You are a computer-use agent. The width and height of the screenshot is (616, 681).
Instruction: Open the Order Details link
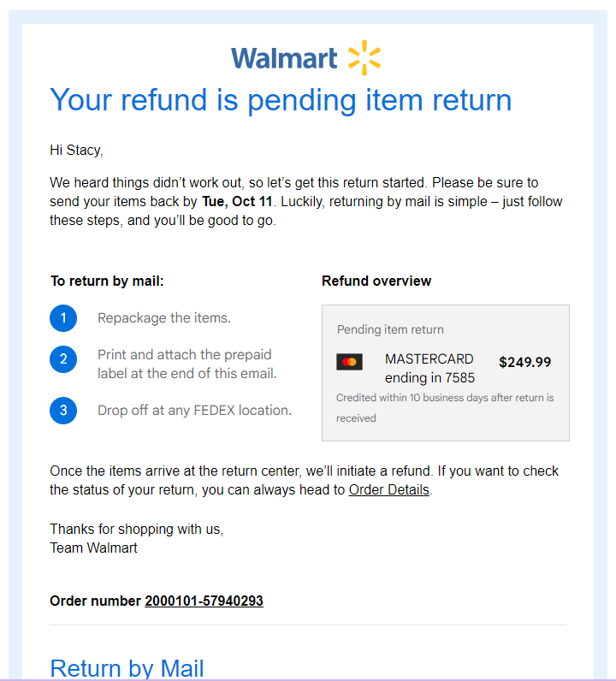(x=388, y=490)
